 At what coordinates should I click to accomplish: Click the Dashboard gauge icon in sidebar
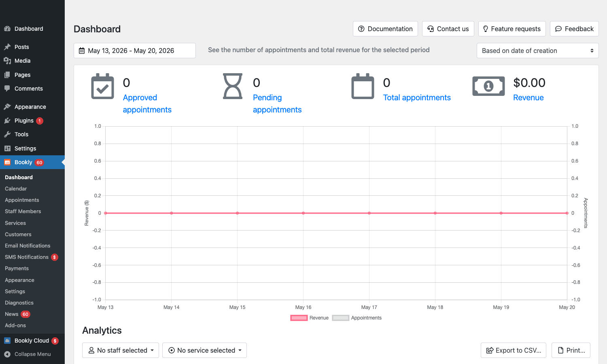click(7, 29)
